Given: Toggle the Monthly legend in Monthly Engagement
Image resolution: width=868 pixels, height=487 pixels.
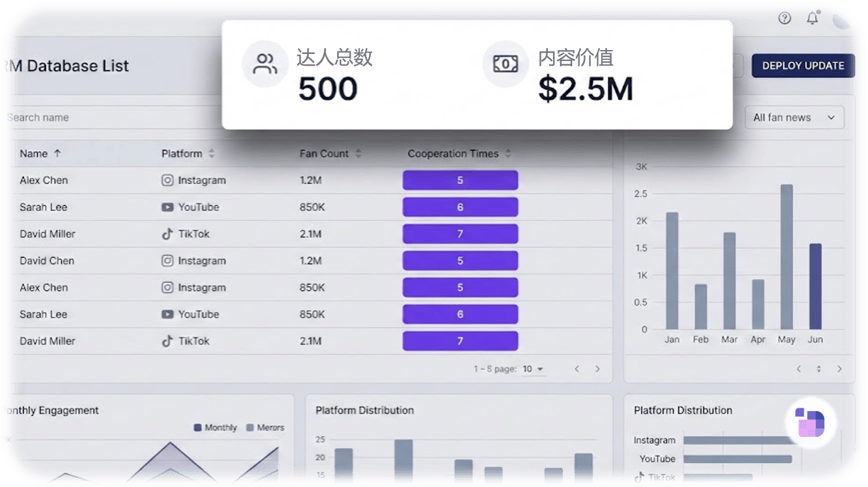Looking at the screenshot, I should point(214,427).
